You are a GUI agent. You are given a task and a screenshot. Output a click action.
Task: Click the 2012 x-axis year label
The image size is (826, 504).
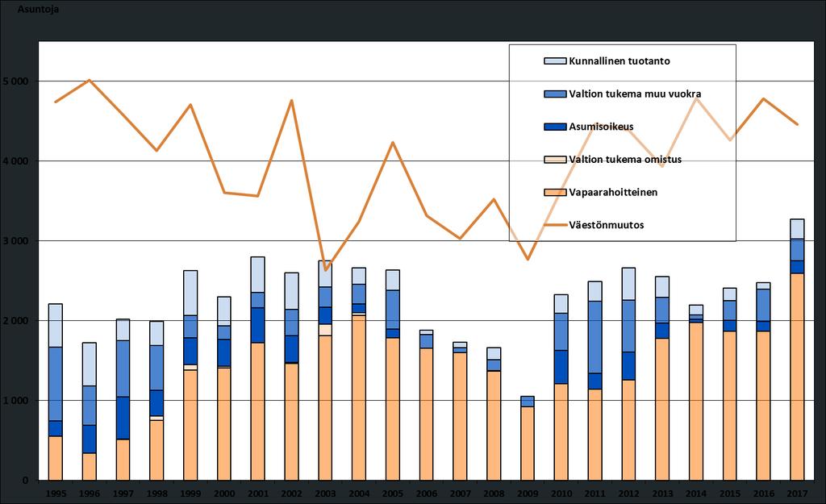click(x=628, y=494)
